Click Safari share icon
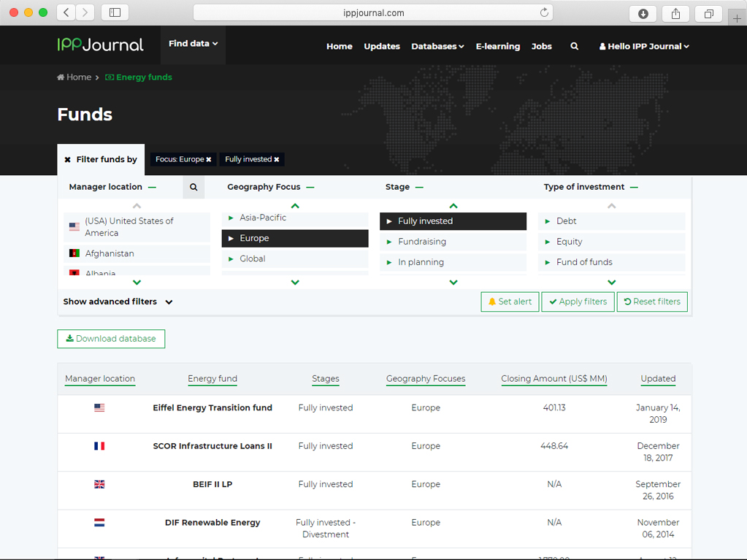The image size is (747, 560). pos(675,13)
